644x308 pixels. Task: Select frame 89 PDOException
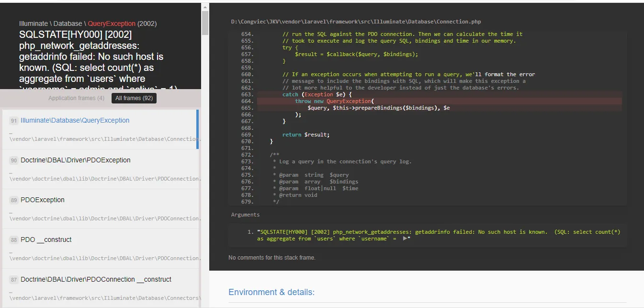pos(100,209)
